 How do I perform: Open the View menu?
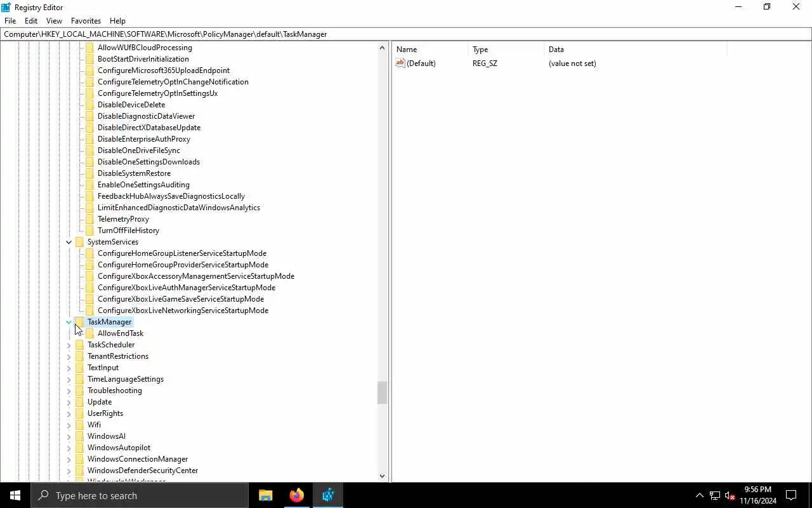click(x=55, y=21)
